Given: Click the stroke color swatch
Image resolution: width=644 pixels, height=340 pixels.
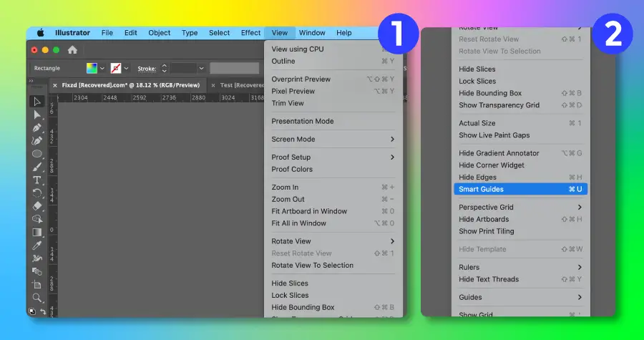Looking at the screenshot, I should coord(116,68).
